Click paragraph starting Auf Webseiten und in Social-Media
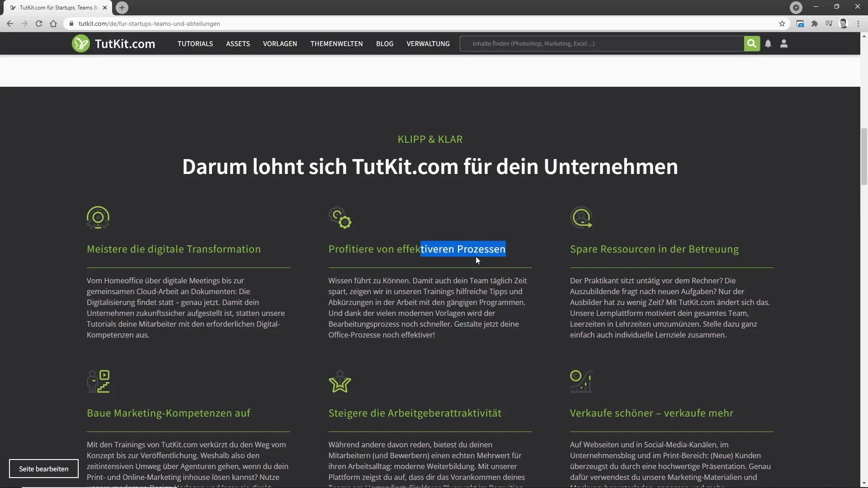Image resolution: width=868 pixels, height=488 pixels. pos(671,464)
